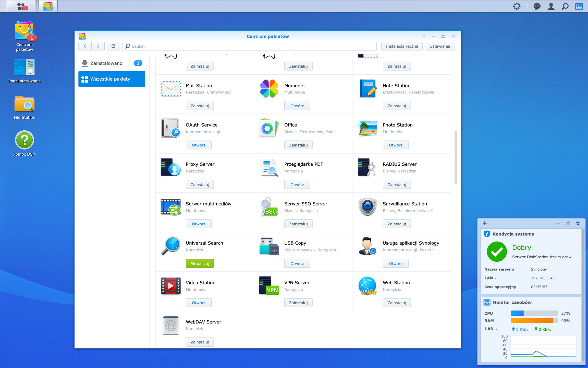Click the RADIUS Server icon
This screenshot has width=588, height=368.
pyautogui.click(x=367, y=167)
